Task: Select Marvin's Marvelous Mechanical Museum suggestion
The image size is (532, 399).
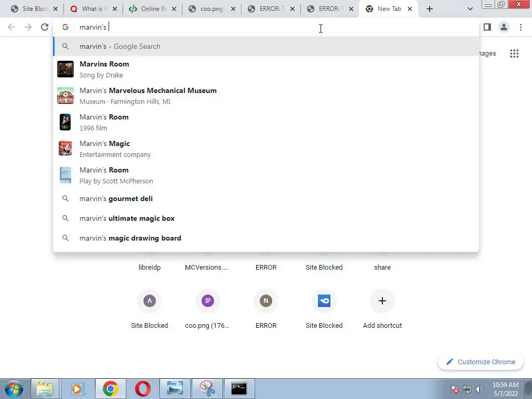Action: coord(266,96)
